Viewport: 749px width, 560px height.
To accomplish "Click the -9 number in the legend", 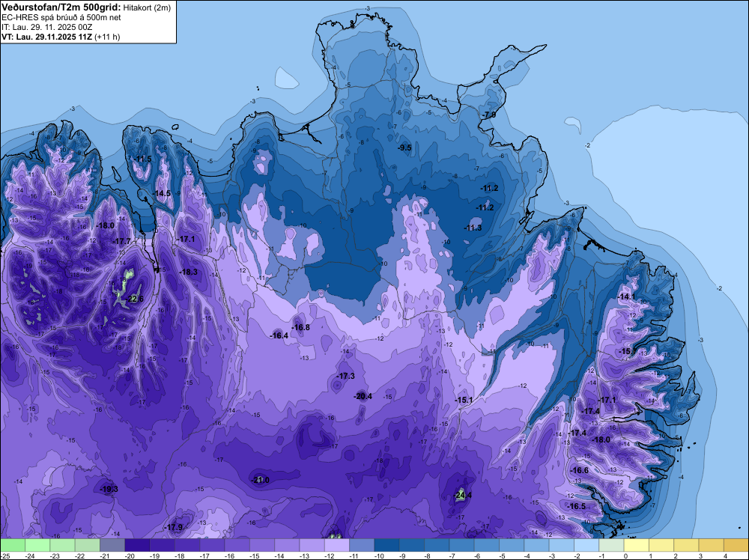I will click(x=403, y=556).
